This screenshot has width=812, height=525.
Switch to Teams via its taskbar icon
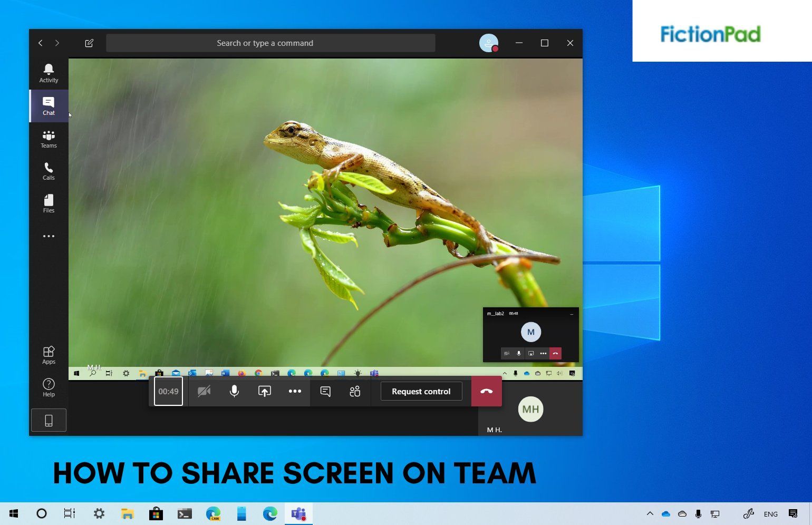(298, 513)
